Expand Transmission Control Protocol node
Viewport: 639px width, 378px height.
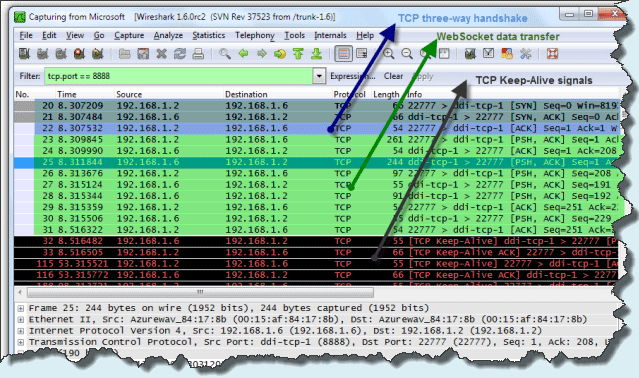pos(20,342)
